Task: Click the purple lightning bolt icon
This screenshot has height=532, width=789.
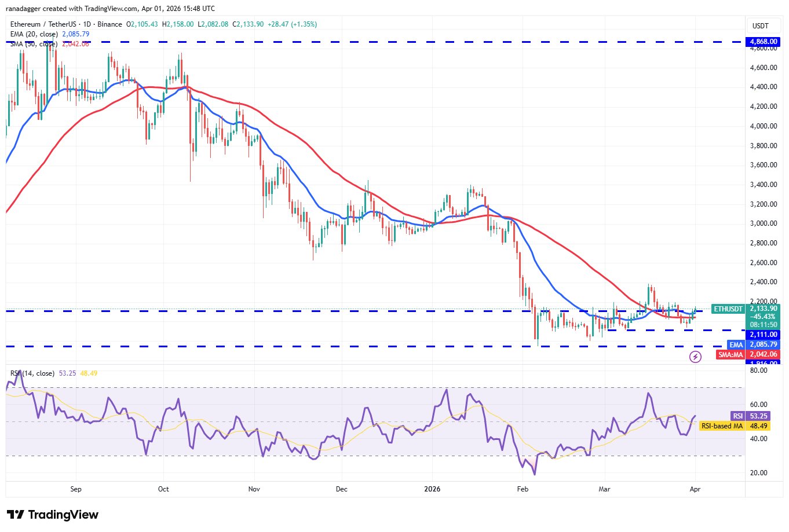Action: (x=695, y=357)
